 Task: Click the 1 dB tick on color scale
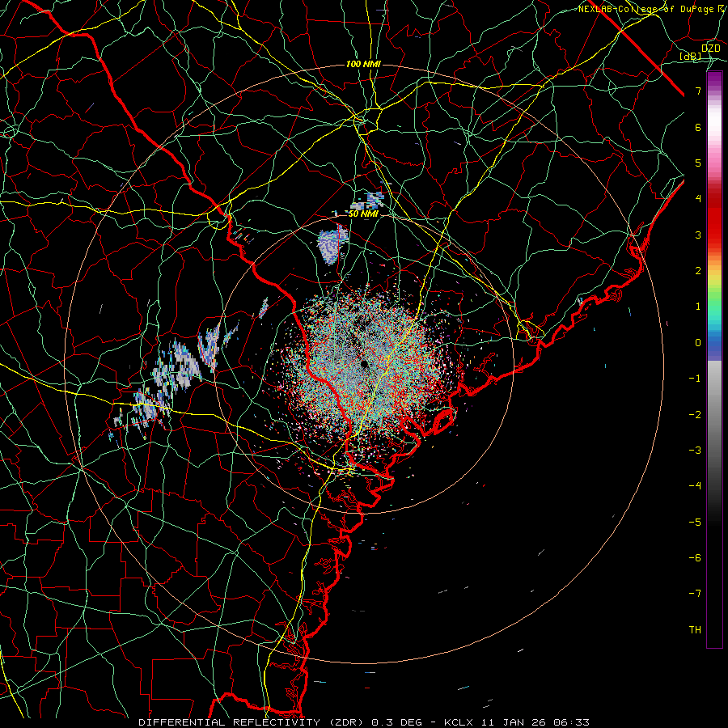coord(698,307)
